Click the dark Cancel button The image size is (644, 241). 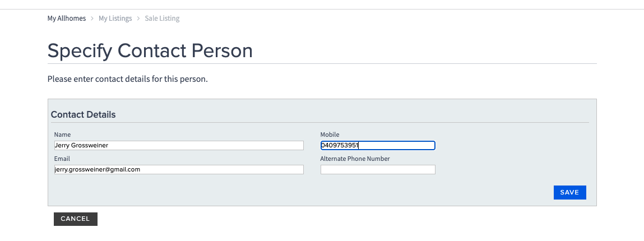tap(75, 219)
